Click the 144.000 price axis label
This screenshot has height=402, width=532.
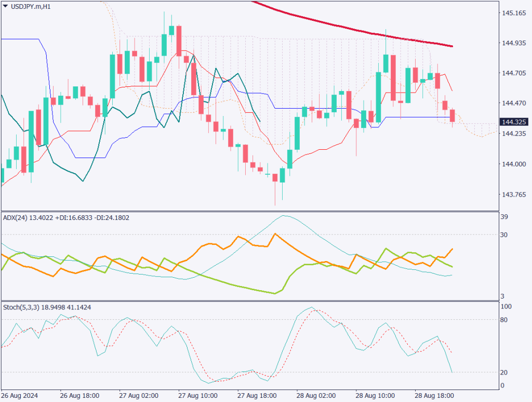pos(513,164)
